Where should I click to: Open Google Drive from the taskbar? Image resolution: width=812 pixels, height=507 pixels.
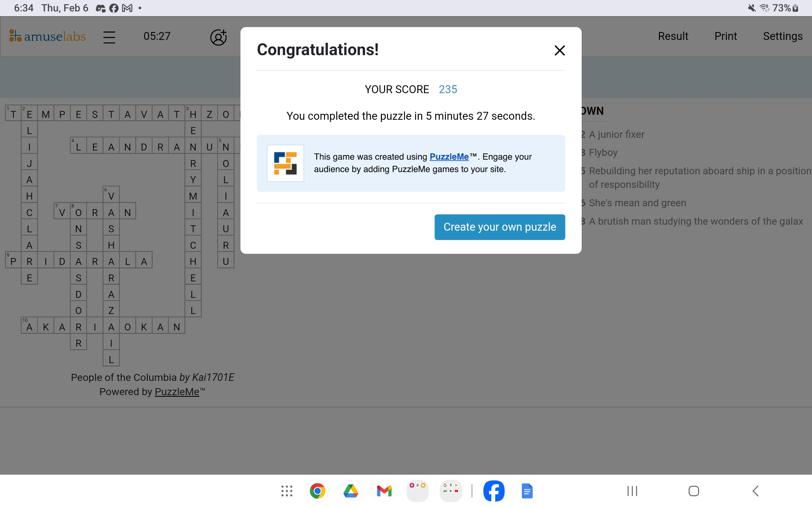point(350,491)
